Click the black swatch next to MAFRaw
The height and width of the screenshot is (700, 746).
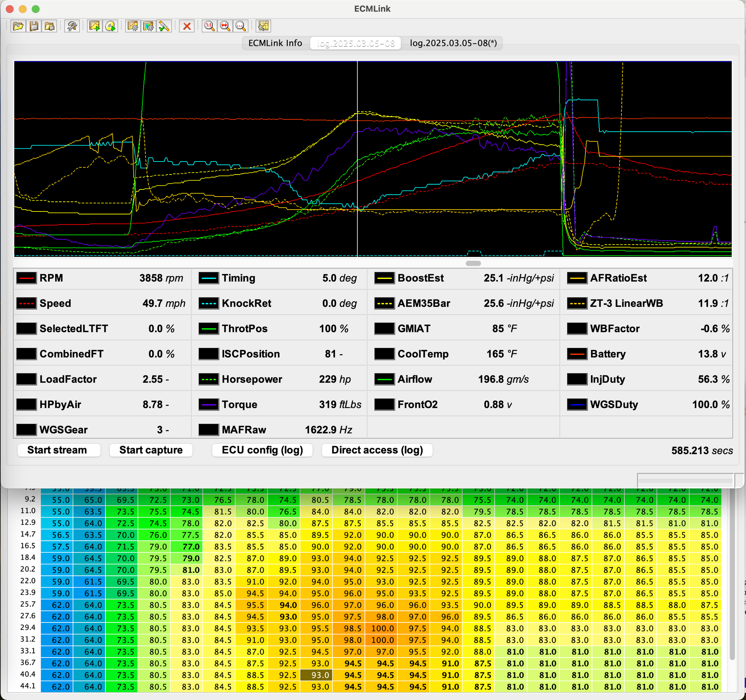[209, 430]
